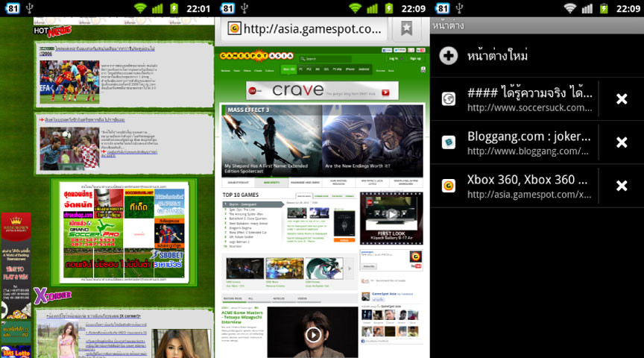Select 'Dragon's Dogma' in Top 10 Games

(x=240, y=228)
